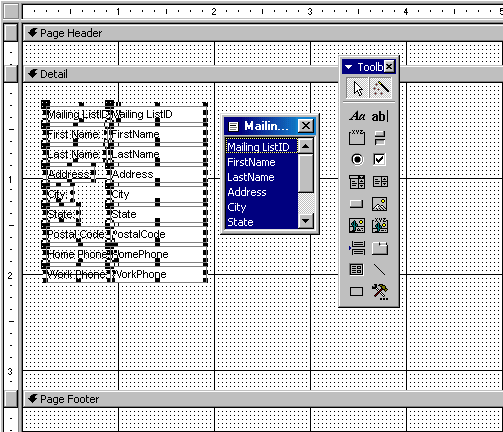
Task: Select LastName in the field list
Action: coord(261,177)
